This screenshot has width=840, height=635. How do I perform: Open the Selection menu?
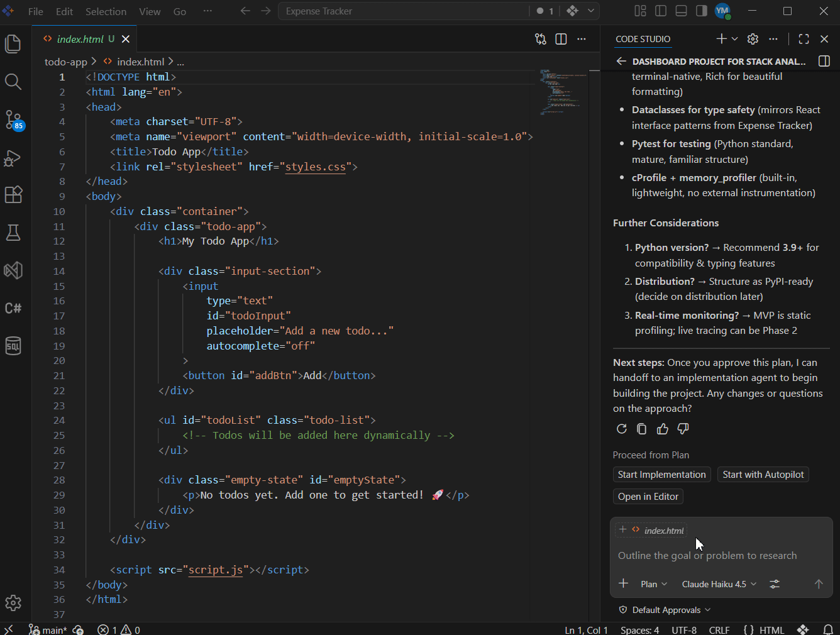point(106,11)
